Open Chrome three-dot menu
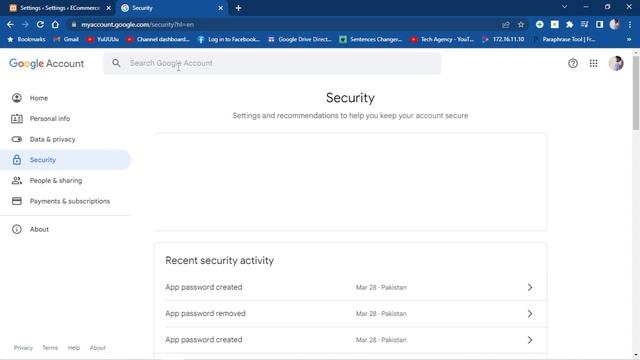 (630, 24)
